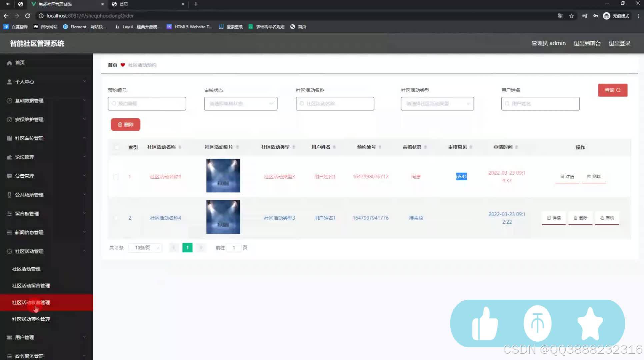Click the 退出登录 logout link
644x360 pixels.
click(x=619, y=43)
